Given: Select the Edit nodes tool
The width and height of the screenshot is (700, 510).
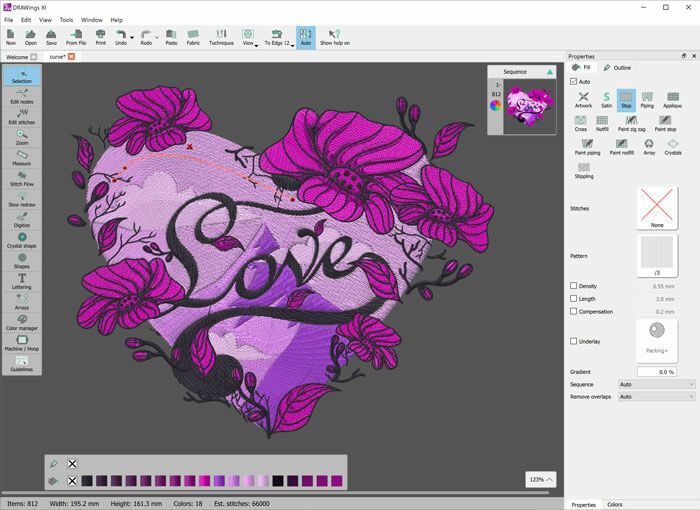Looking at the screenshot, I should (x=21, y=96).
